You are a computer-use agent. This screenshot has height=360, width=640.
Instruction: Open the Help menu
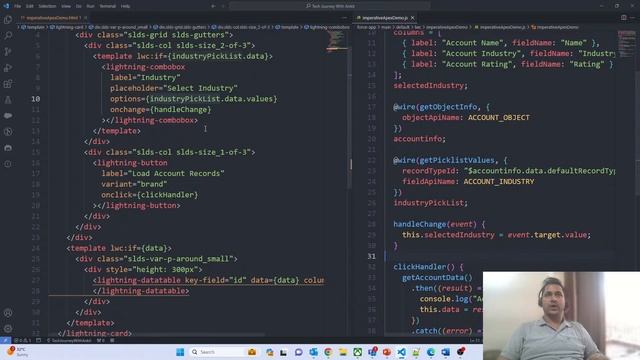pyautogui.click(x=125, y=6)
